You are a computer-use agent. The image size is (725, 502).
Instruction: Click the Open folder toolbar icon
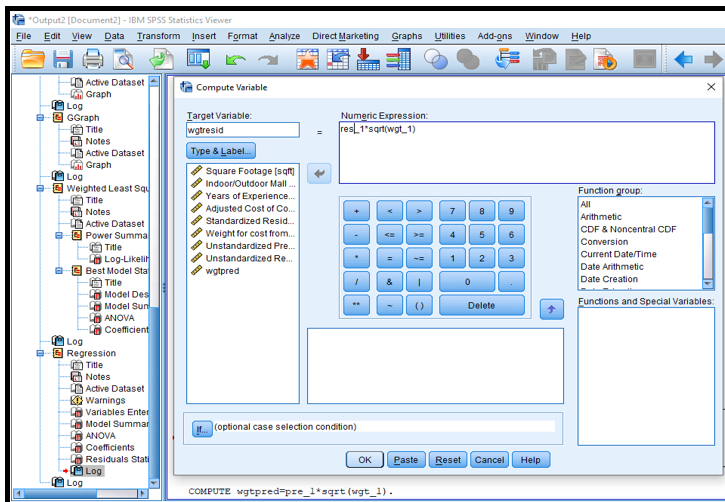click(33, 59)
